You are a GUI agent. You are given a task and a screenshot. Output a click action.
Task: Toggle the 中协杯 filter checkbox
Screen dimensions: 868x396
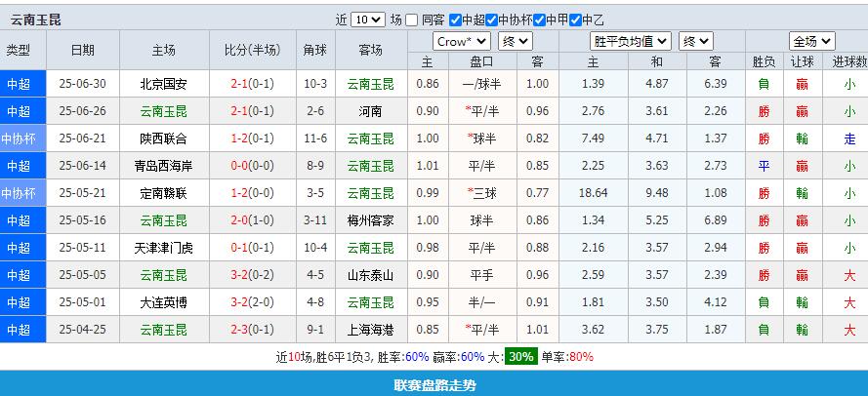click(491, 20)
